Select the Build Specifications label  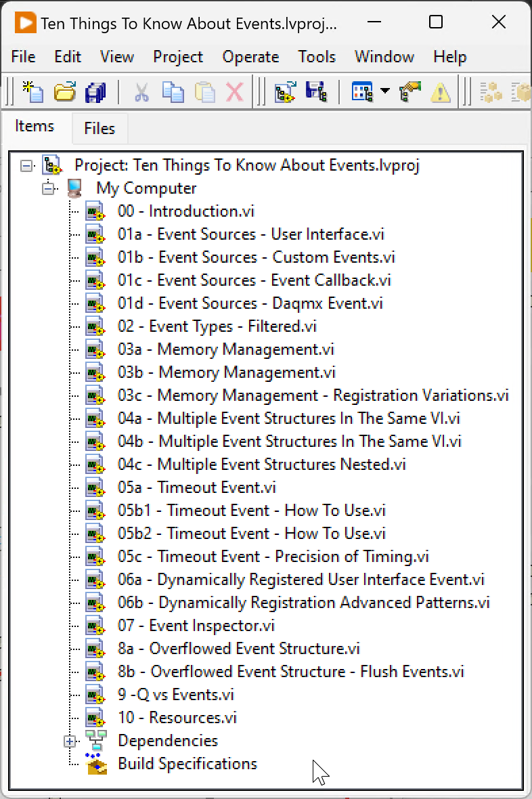[187, 763]
